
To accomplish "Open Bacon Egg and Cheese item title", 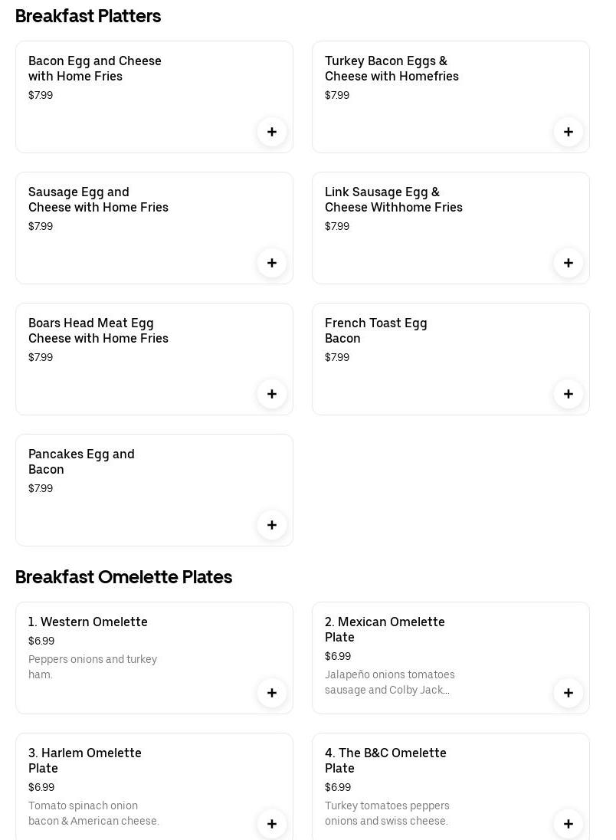I will (95, 68).
